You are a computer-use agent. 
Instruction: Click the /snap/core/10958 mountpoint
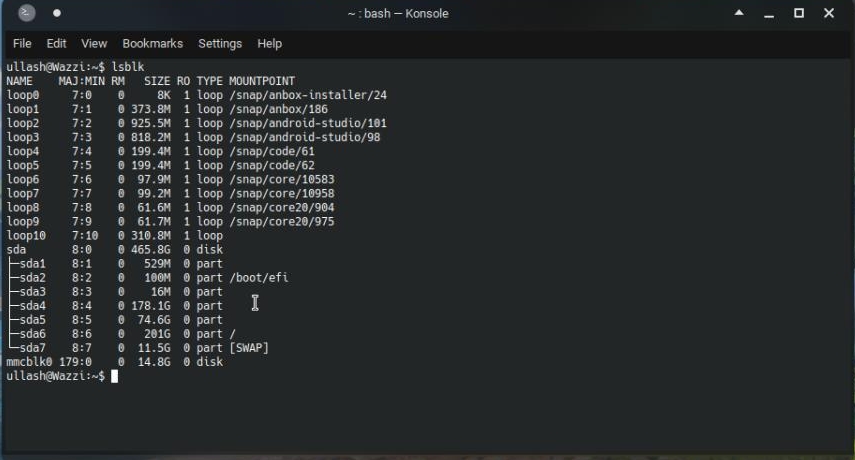point(282,193)
